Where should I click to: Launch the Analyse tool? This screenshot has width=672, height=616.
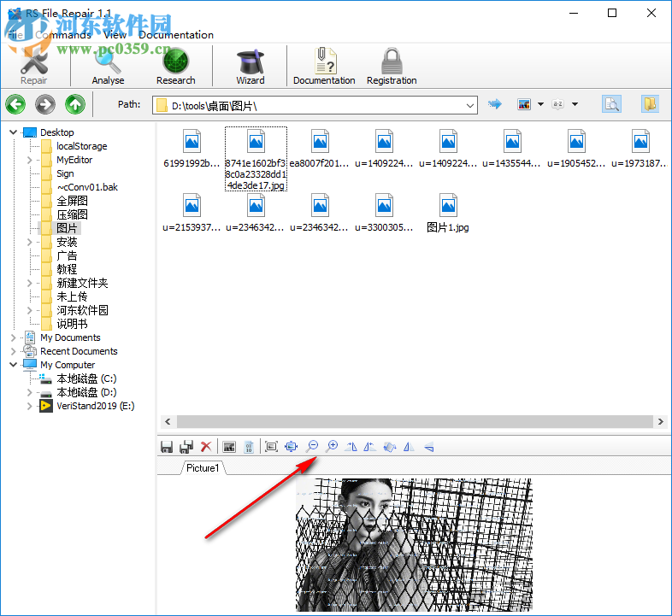point(108,67)
